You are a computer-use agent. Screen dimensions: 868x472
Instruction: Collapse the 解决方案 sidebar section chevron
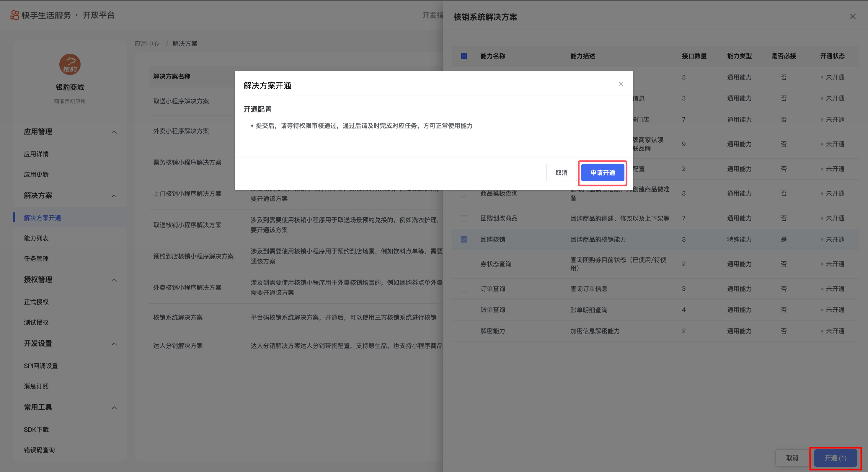pos(114,196)
